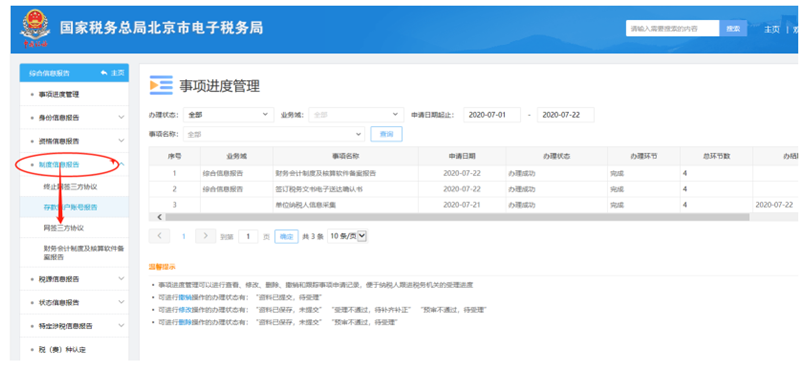Click the 办理状态 column header
Image resolution: width=804 pixels, height=381 pixels.
557,156
